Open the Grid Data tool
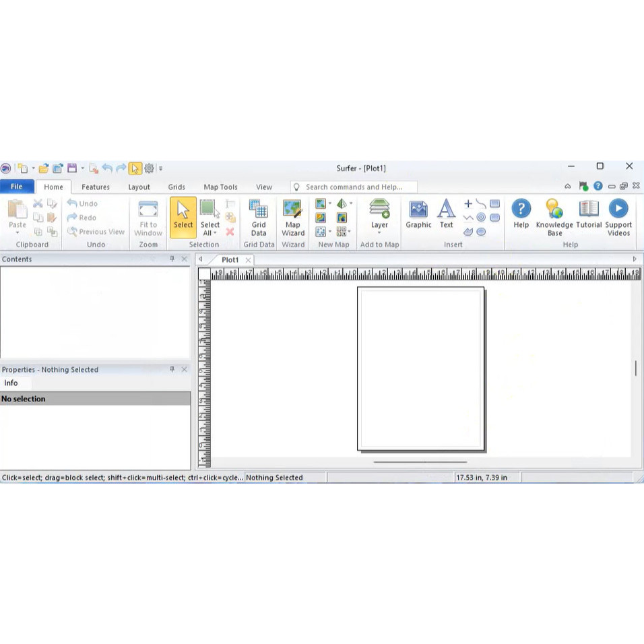Viewport: 644px width, 644px height. click(x=259, y=218)
